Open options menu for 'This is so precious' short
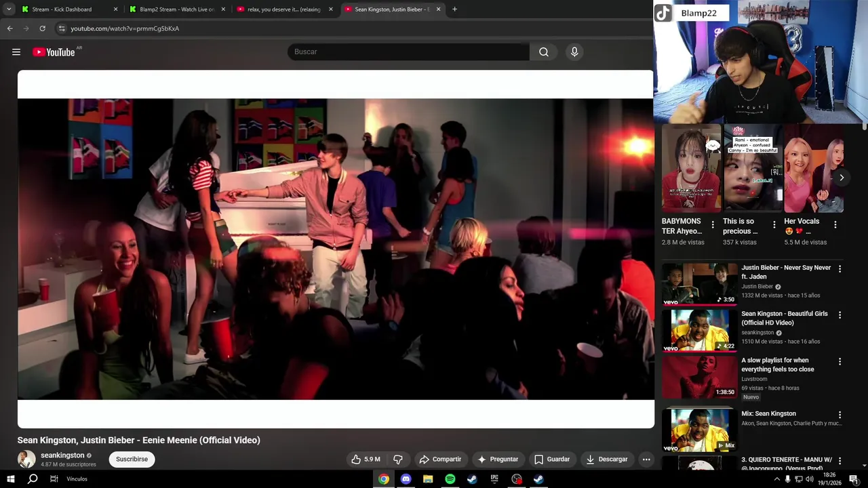 774,225
